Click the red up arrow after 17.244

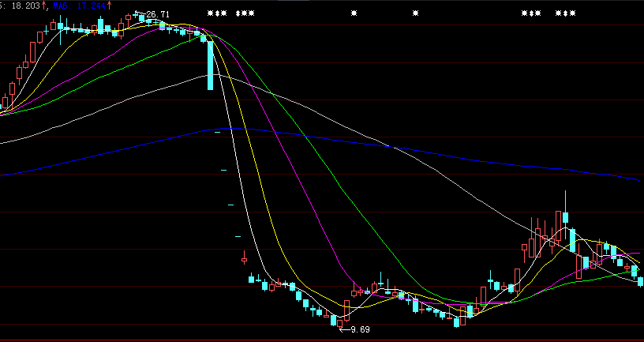(109, 5)
